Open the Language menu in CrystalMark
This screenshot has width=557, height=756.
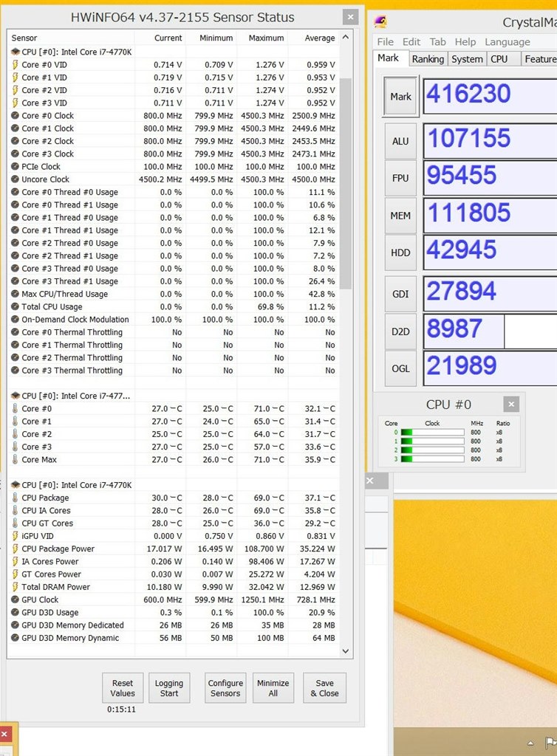(508, 42)
